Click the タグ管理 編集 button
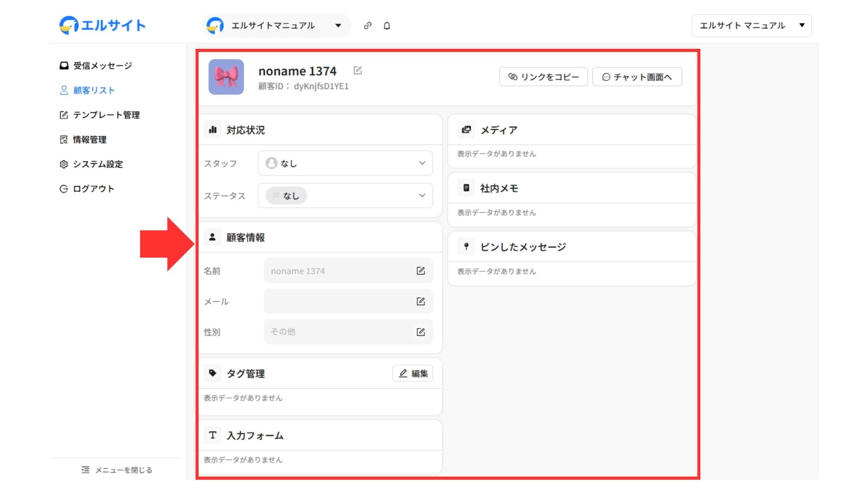Screen dimensions: 868x488 pyautogui.click(x=413, y=374)
